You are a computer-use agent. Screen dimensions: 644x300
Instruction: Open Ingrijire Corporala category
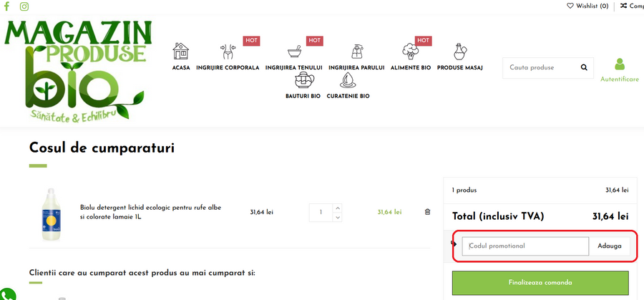coord(228,57)
